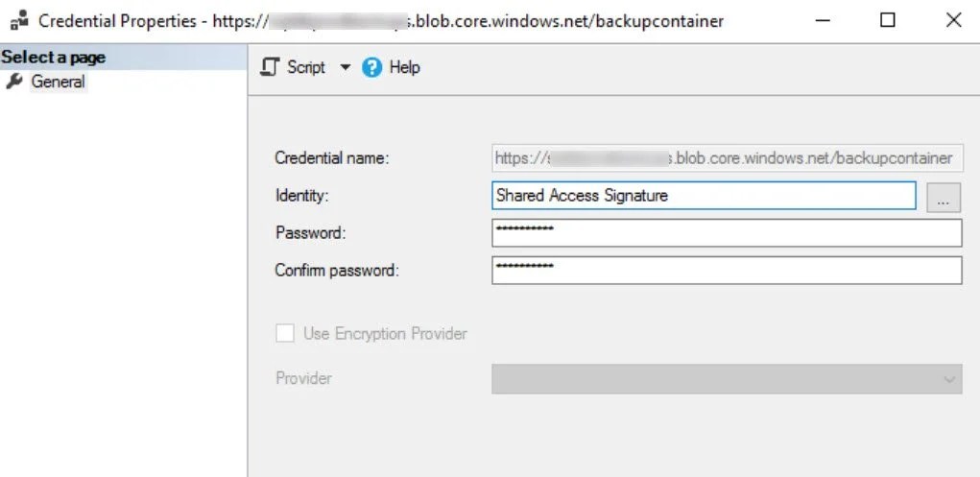Click the Provider dropdown chevron arrow
This screenshot has width=980, height=477.
[x=949, y=380]
